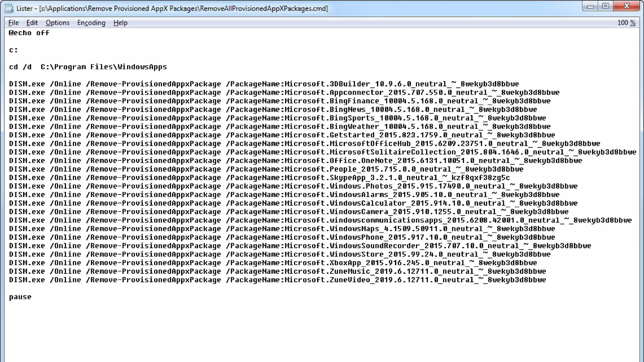The image size is (644, 362).
Task: Click the MicrosoftSolitaireCollection package line
Action: pos(323,152)
